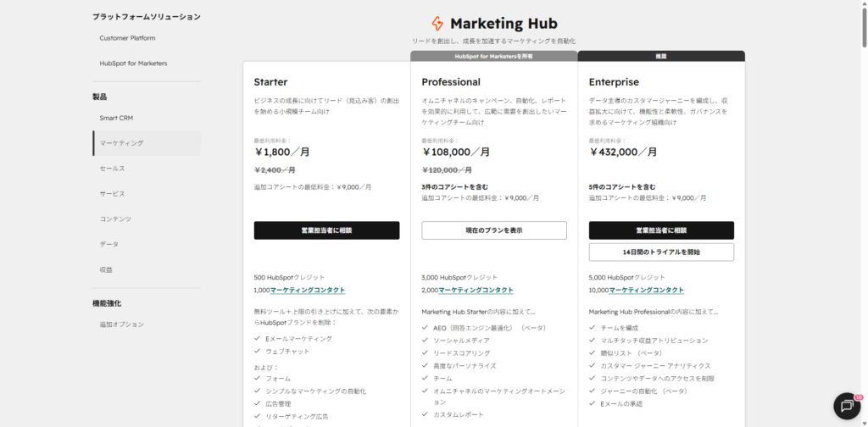Click checkmark icon beside Eメールの承認
This screenshot has width=868, height=427.
click(593, 404)
